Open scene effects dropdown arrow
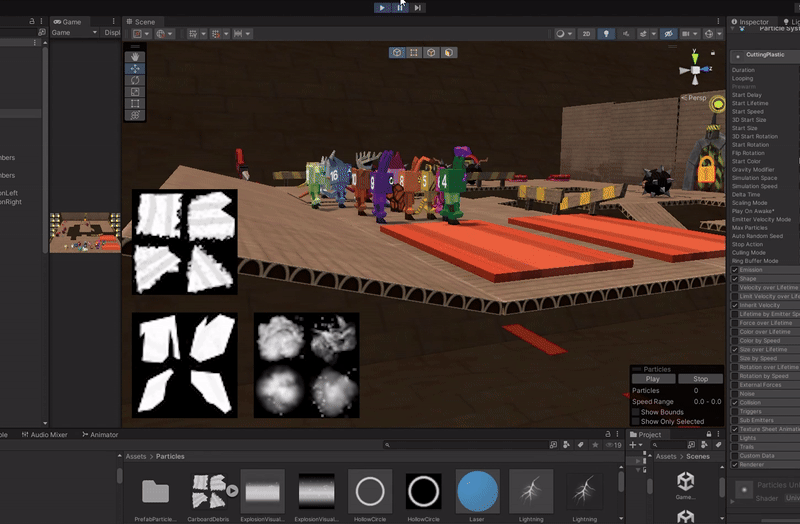 click(x=654, y=34)
